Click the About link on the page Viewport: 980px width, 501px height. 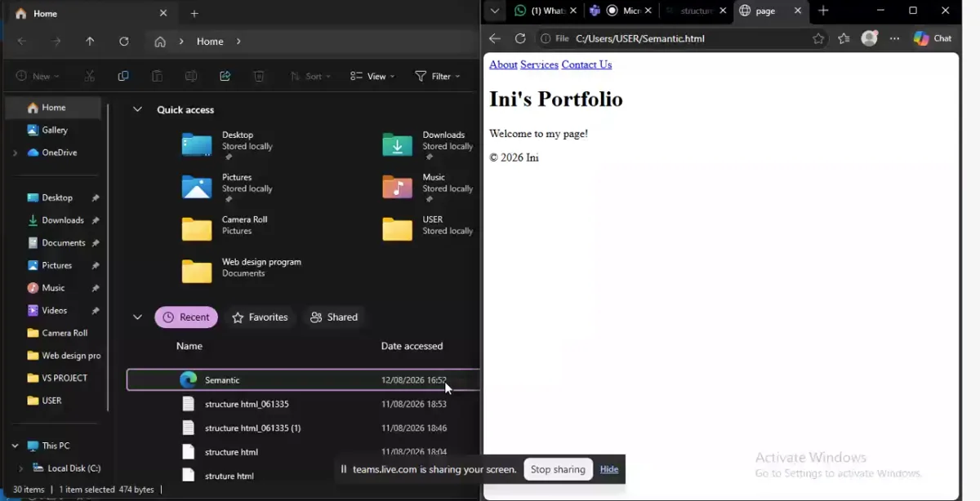503,64
